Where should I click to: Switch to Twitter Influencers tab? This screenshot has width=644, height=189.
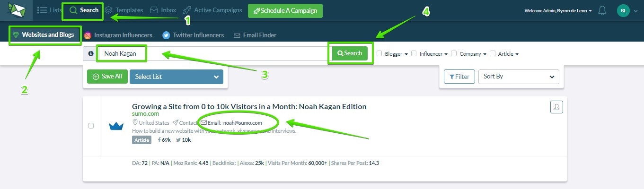(193, 35)
